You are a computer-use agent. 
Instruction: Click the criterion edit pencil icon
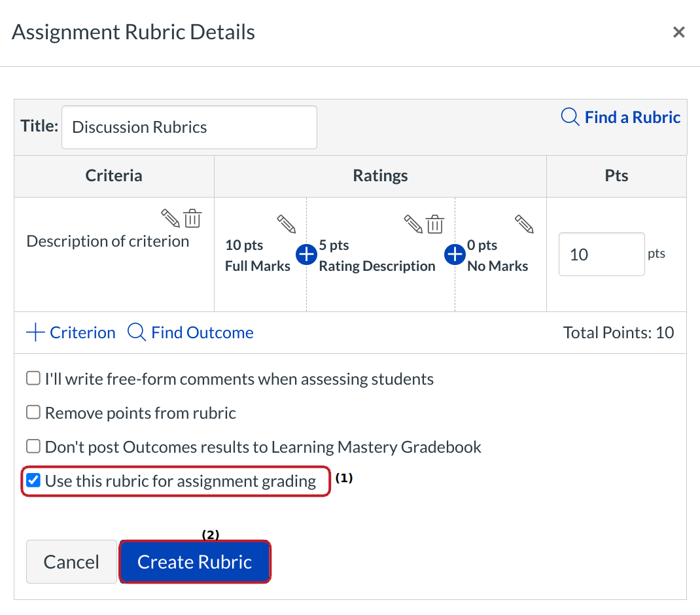170,218
